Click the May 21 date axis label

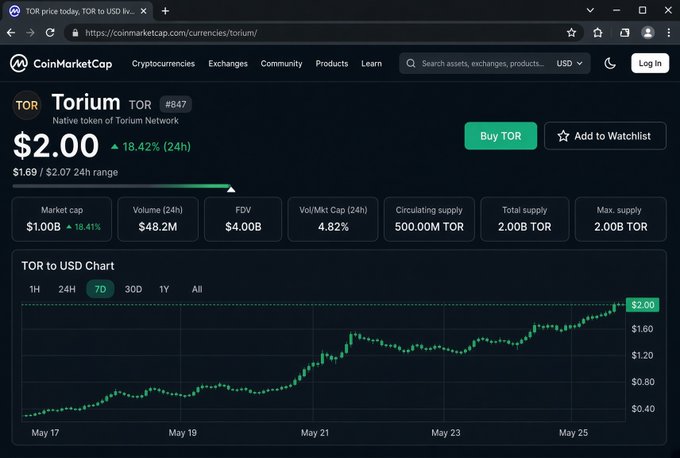315,433
